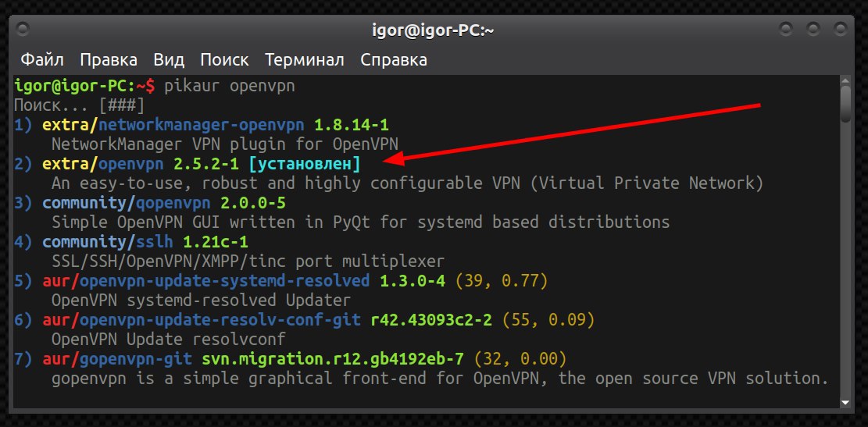Image resolution: width=868 pixels, height=427 pixels.
Task: Click 'gopenvpn is a simple graphical front-end' line
Action: (x=440, y=379)
